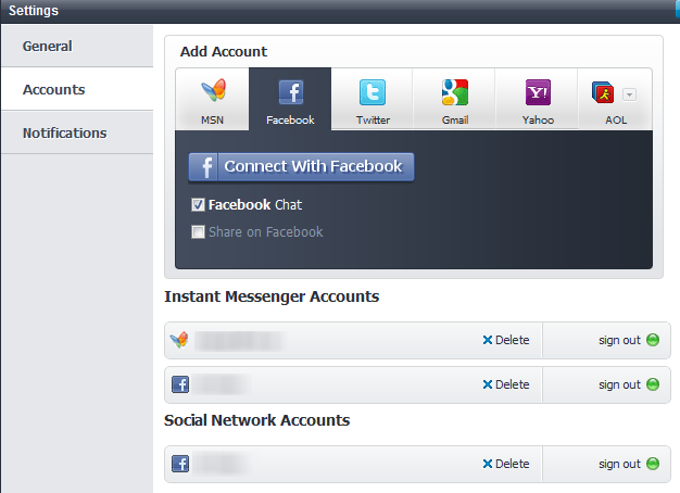Viewport: 680px width, 493px height.
Task: Delete the Facebook social network account
Action: [506, 464]
